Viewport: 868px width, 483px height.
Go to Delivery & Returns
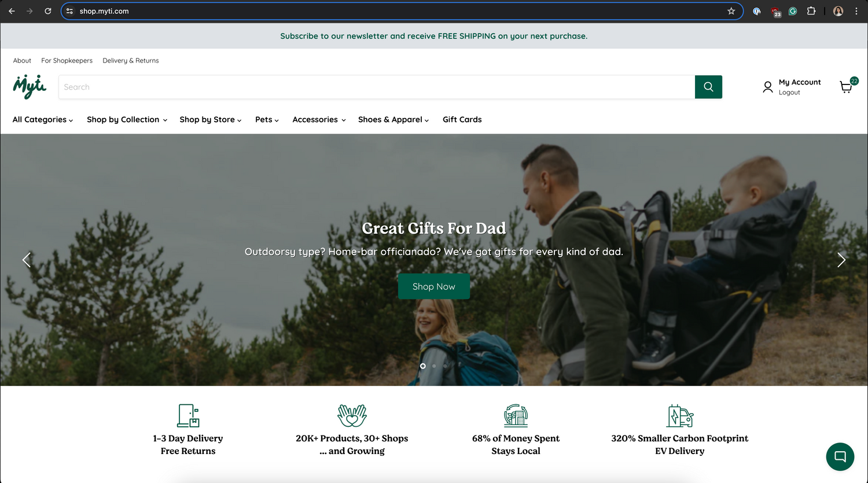[x=130, y=60]
